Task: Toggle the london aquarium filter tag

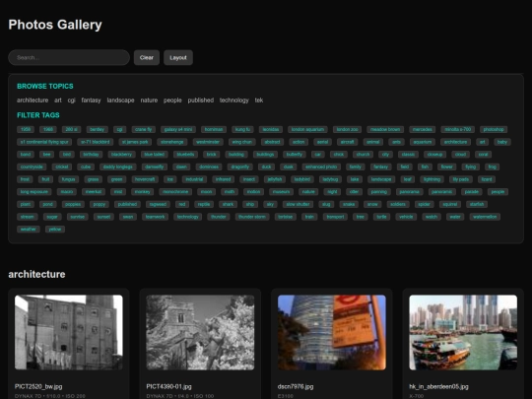Action: (x=307, y=129)
